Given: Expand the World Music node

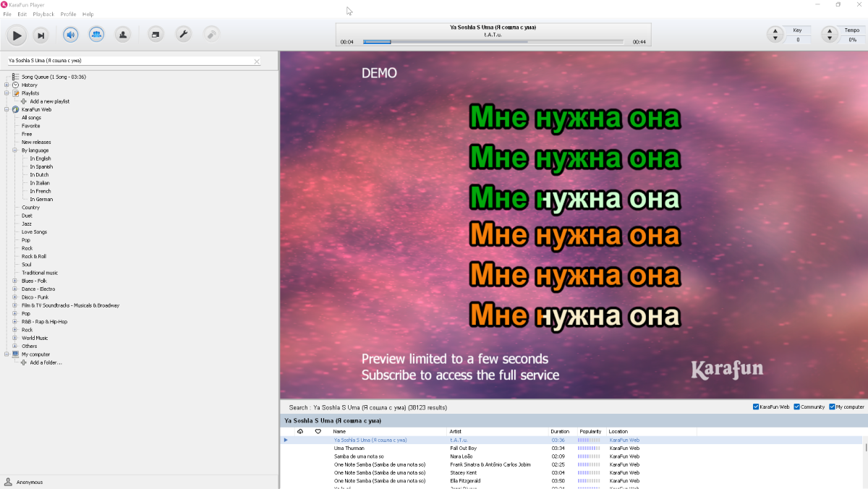Looking at the screenshot, I should [15, 338].
